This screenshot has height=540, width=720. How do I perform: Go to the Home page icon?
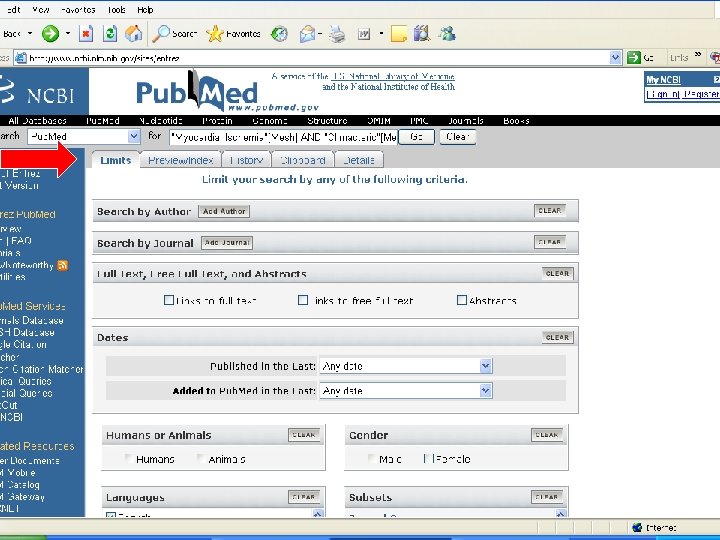coord(134,34)
